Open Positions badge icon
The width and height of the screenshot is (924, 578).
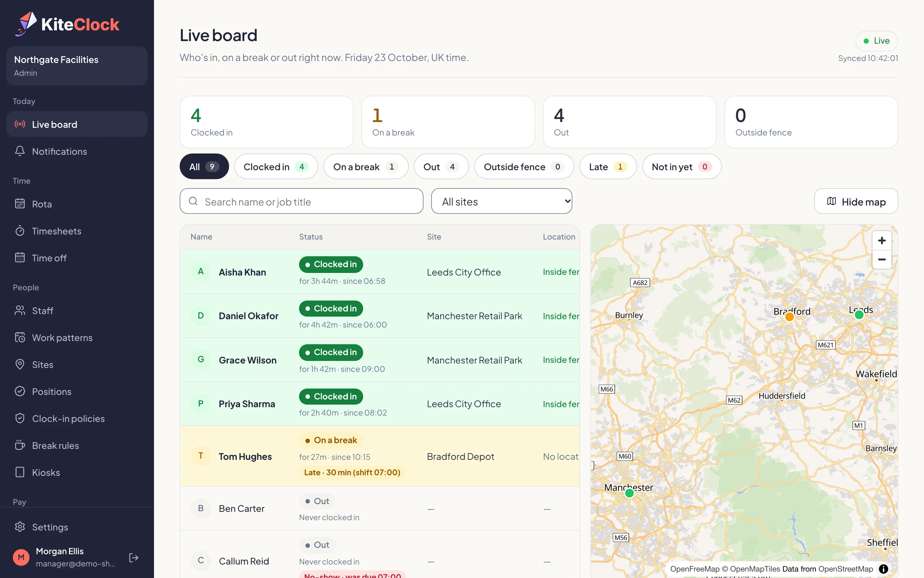20,391
